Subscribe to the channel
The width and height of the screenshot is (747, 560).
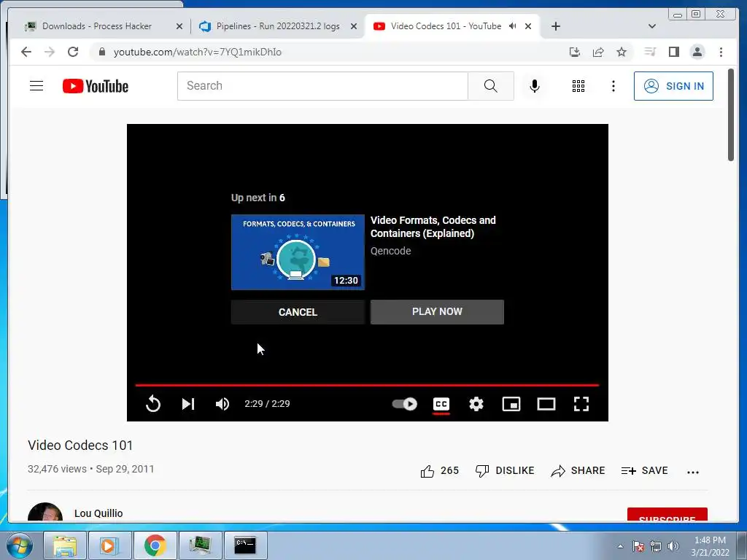[x=667, y=515]
